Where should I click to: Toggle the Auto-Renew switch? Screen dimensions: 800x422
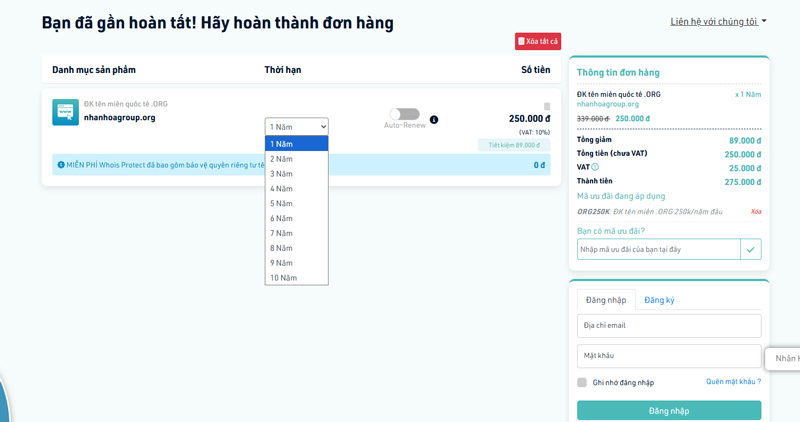click(405, 114)
